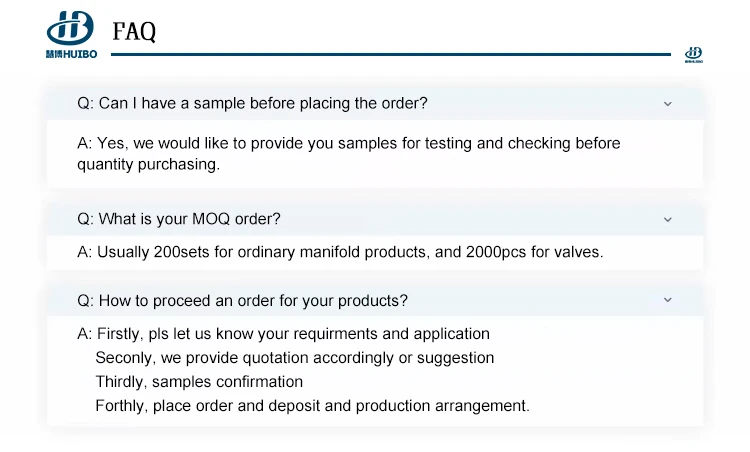
Task: Click the HUIBO brand text under the logo
Action: pos(72,54)
